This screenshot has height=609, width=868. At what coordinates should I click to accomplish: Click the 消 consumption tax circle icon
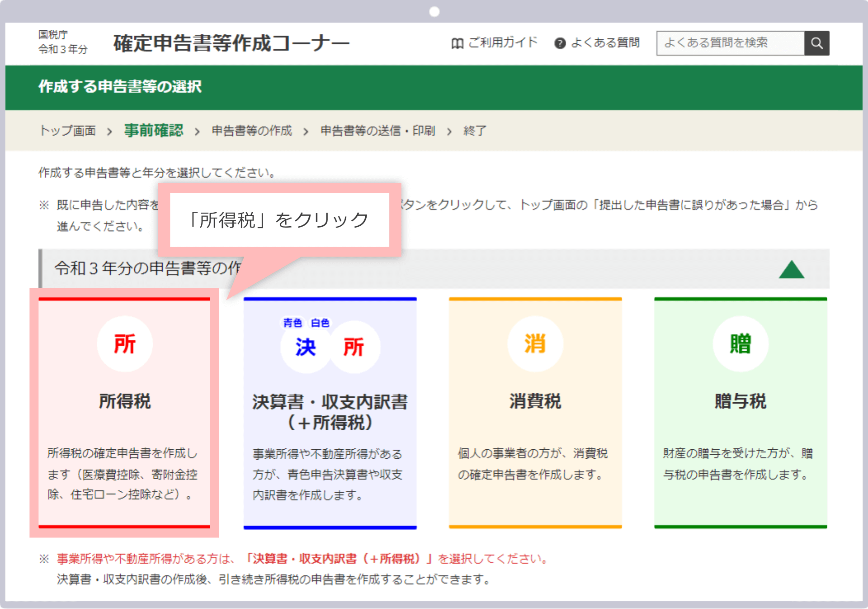coord(535,344)
